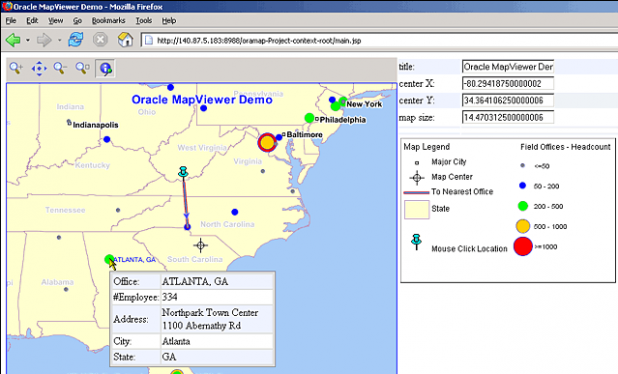Select the identify info tool
Image resolution: width=618 pixels, height=374 pixels.
point(105,68)
